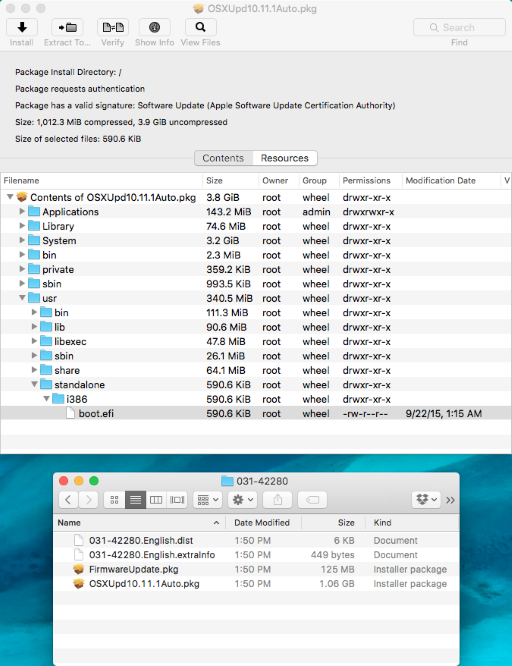The image size is (512, 666).
Task: Select 031-42280.English.dist file
Action: click(x=256, y=540)
